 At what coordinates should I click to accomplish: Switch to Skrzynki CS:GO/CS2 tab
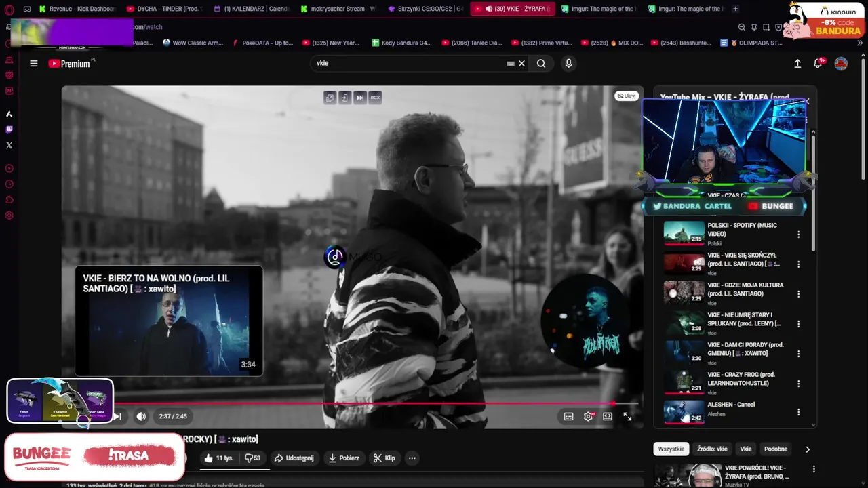click(x=425, y=9)
